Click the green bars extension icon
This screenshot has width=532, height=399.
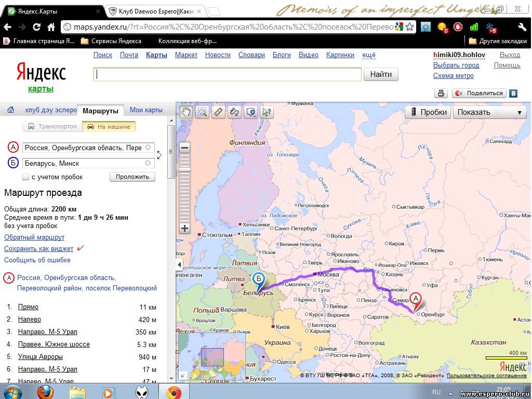tap(474, 26)
